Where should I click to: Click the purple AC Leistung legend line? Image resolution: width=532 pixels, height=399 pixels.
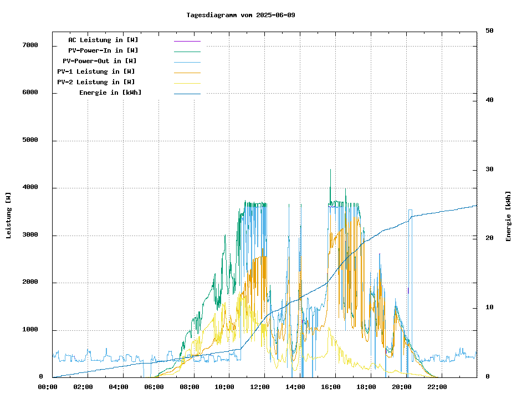click(187, 41)
